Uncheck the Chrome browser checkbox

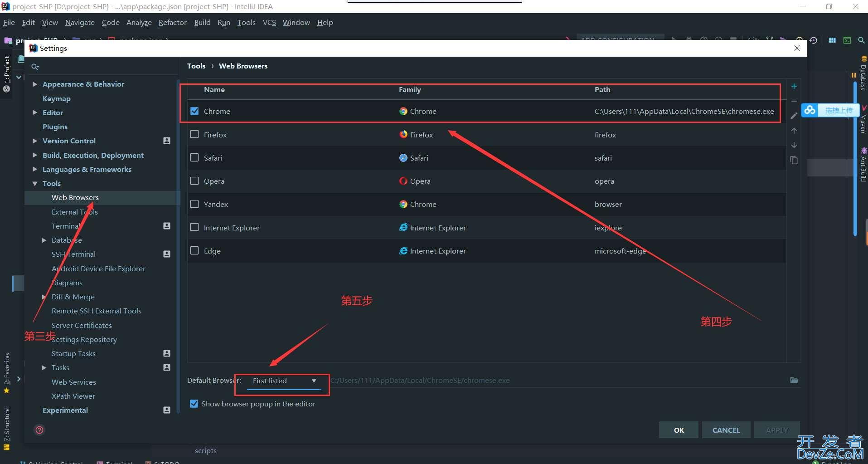[194, 111]
